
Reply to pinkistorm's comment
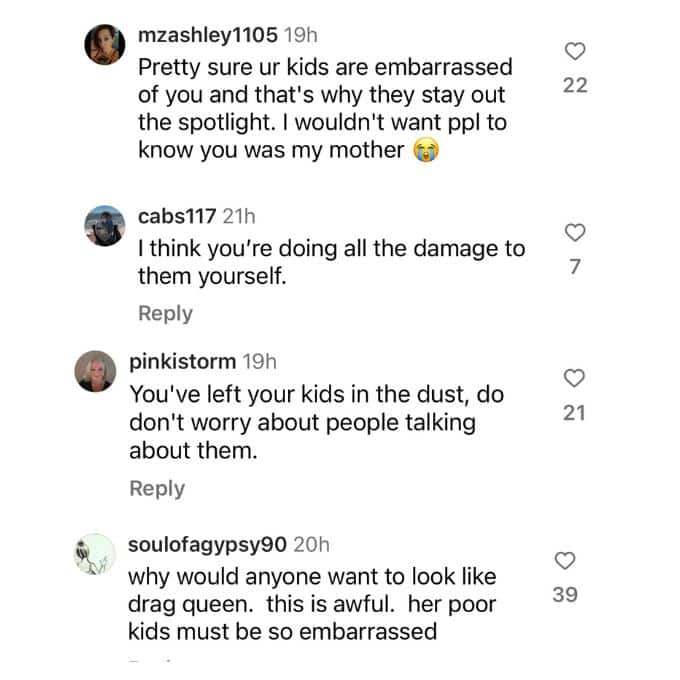pyautogui.click(x=157, y=489)
